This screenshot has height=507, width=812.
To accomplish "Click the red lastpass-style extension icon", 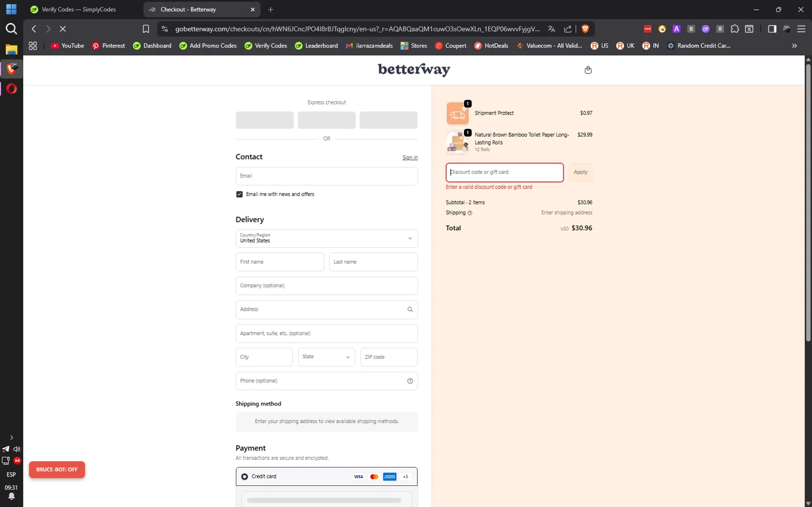I will 647,29.
